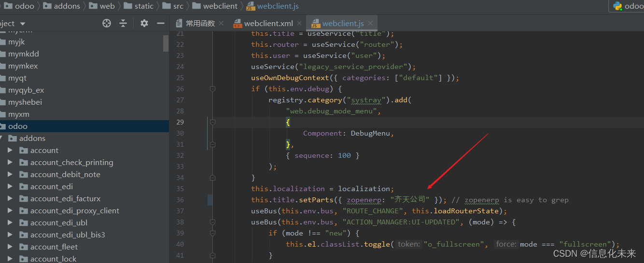
Task: Toggle code fold marker at line 39
Action: click(212, 233)
